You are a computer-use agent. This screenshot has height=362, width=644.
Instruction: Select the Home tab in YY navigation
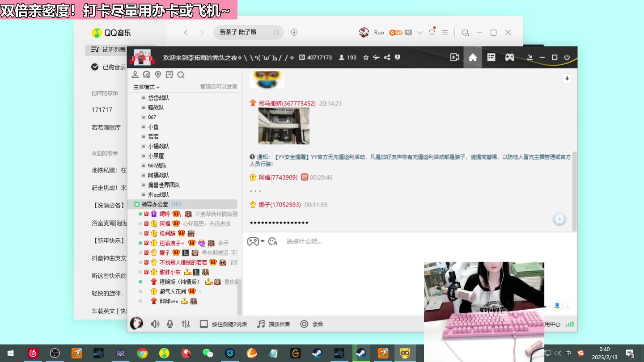473,57
